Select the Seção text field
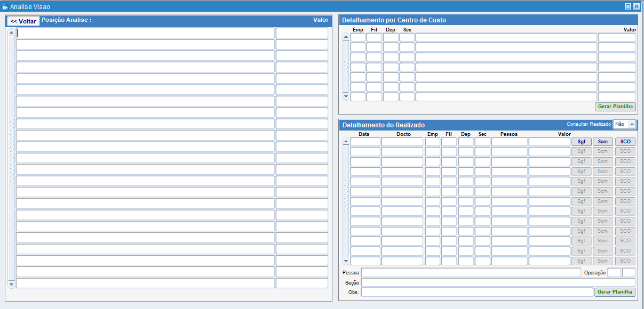Viewport: 644px width, 309px height. tap(498, 282)
